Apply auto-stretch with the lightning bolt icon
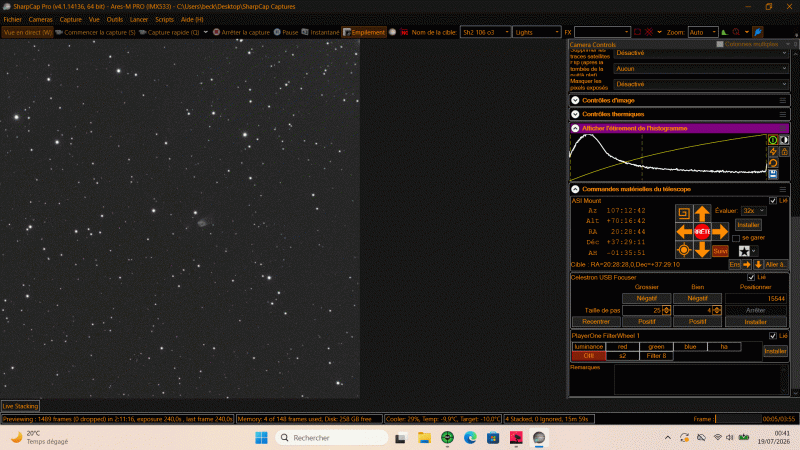The image size is (800, 450). click(773, 152)
